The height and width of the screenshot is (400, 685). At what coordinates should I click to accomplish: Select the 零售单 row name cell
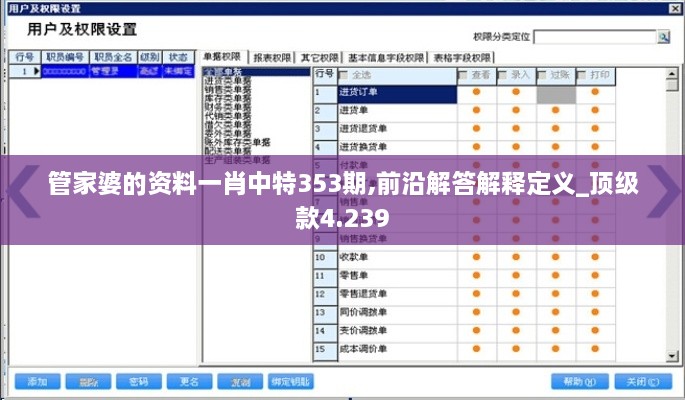397,278
